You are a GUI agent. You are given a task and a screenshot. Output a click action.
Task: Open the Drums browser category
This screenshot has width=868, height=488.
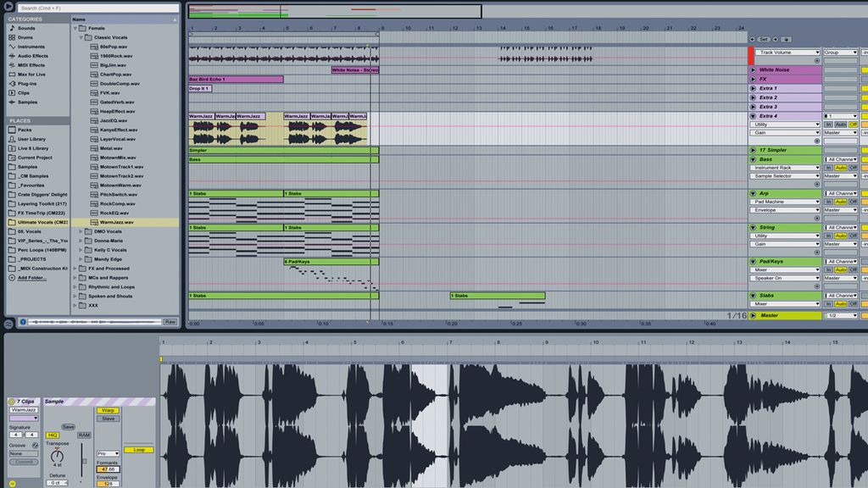(25, 37)
